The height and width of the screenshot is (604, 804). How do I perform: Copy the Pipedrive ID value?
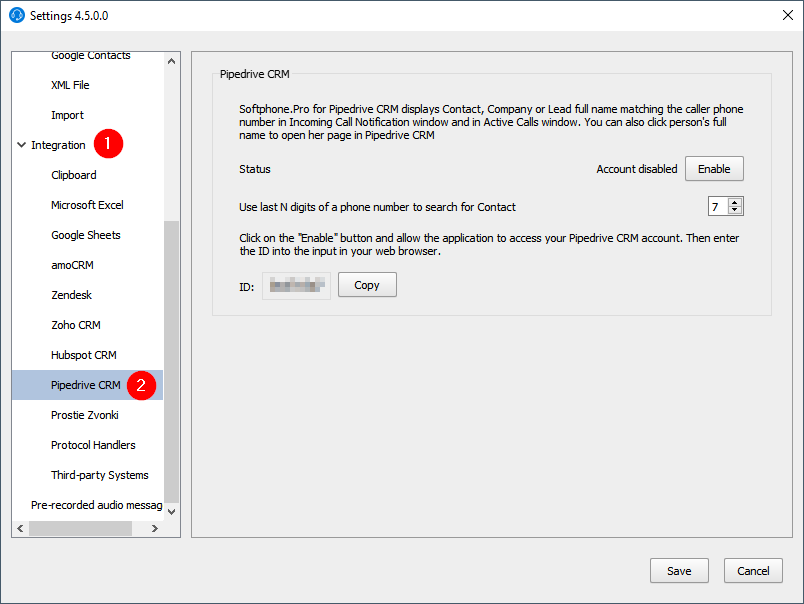pos(366,284)
